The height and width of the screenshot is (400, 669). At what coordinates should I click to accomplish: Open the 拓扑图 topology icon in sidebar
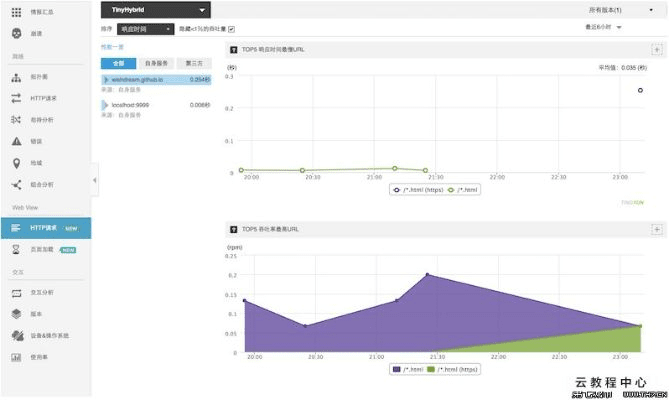pos(16,76)
